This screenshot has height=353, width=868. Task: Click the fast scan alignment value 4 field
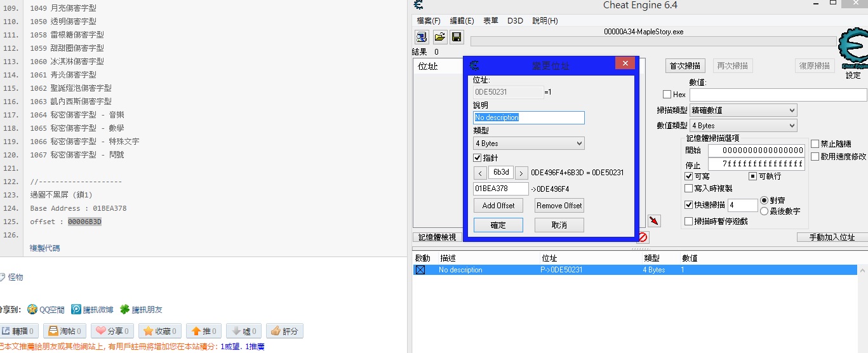click(742, 205)
